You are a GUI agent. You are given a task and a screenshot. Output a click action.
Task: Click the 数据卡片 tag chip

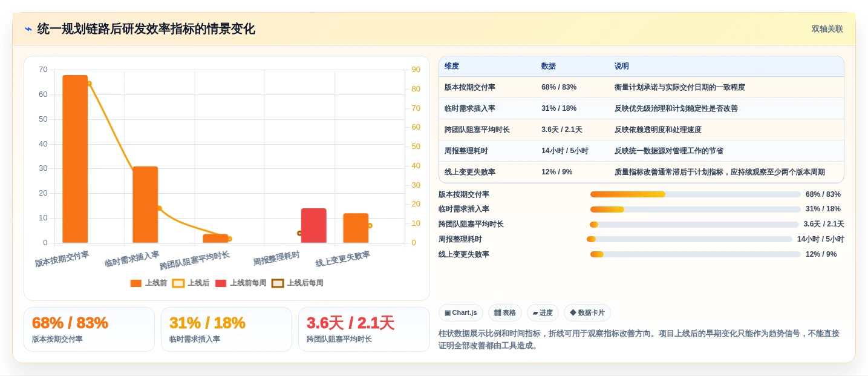(x=587, y=313)
